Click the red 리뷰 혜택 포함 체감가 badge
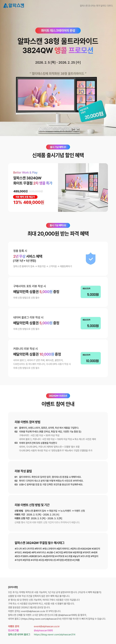The height and width of the screenshot is (644, 116). (25, 197)
